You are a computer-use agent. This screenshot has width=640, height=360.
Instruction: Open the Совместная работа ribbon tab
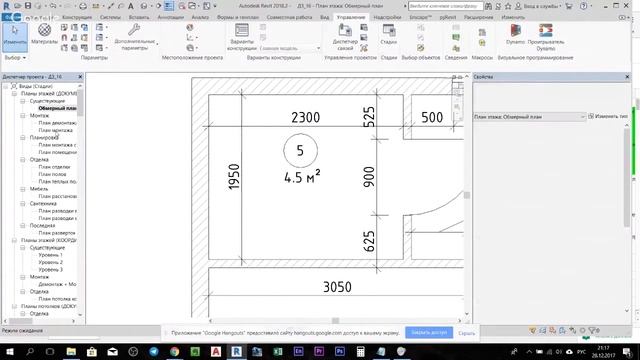(289, 17)
